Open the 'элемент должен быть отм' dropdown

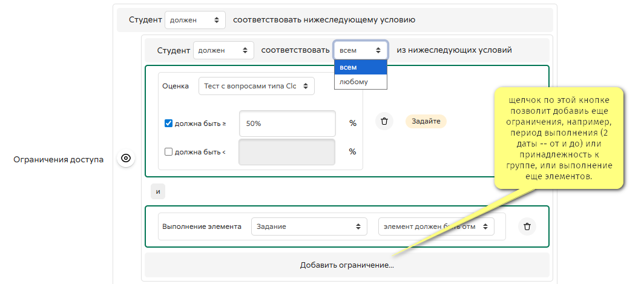[x=436, y=226]
